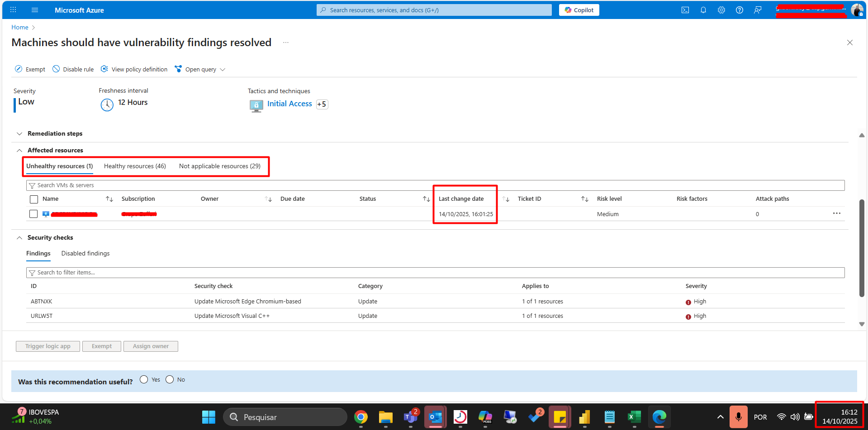The height and width of the screenshot is (430, 868).
Task: Switch to Healthy resources (46) tab
Action: 135,166
